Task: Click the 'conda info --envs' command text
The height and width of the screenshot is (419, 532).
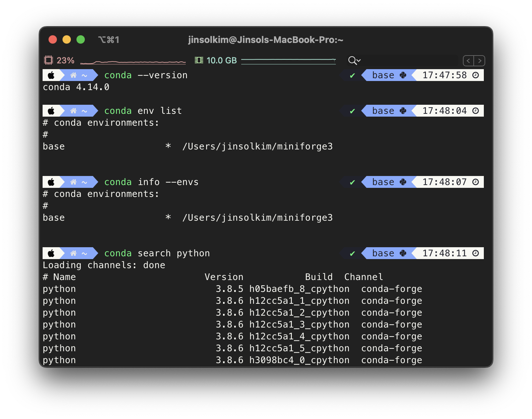Action: (x=152, y=182)
